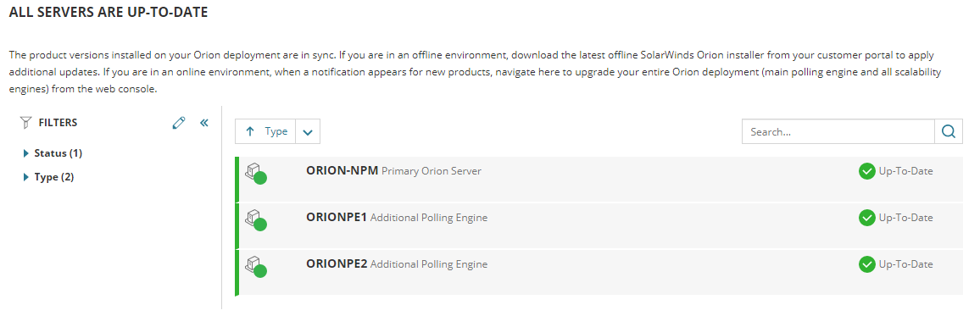This screenshot has width=980, height=316.
Task: Click ORIONPE2 Up-To-Date green checkmark
Action: 867,265
